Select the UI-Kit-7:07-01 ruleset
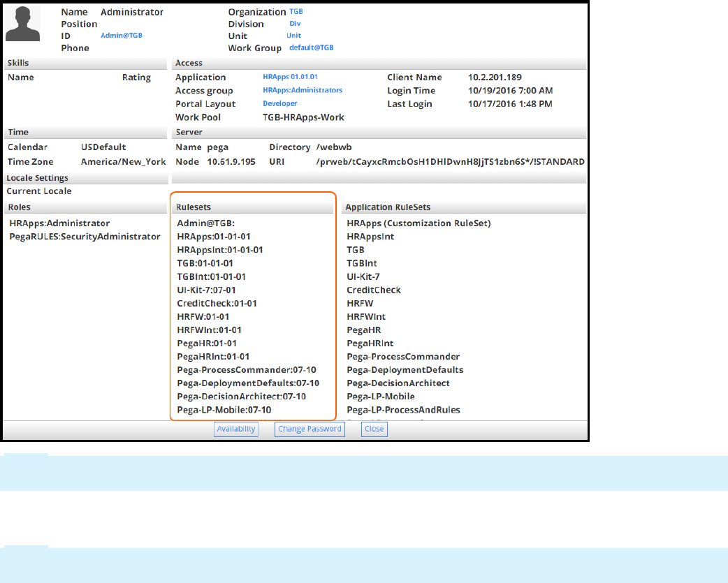This screenshot has height=583, width=728. click(206, 290)
